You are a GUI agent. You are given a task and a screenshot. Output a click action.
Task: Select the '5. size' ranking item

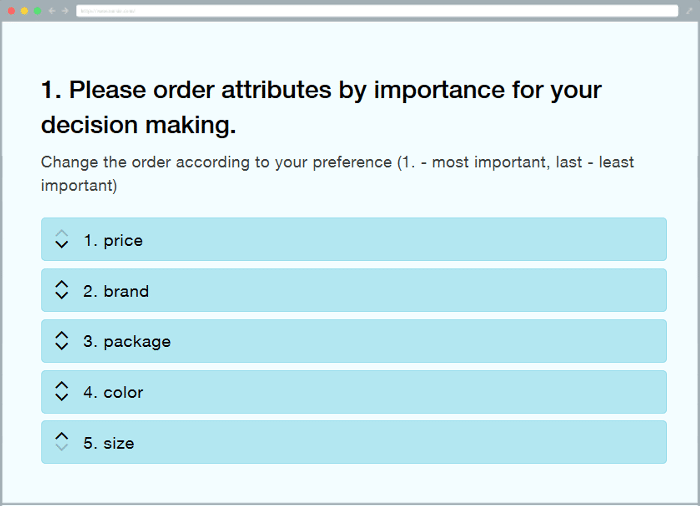(x=354, y=442)
